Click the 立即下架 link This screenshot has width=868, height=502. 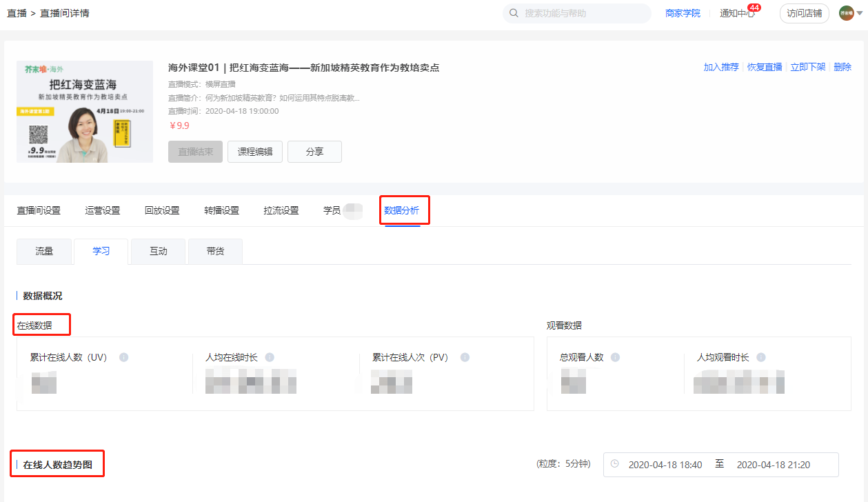808,67
